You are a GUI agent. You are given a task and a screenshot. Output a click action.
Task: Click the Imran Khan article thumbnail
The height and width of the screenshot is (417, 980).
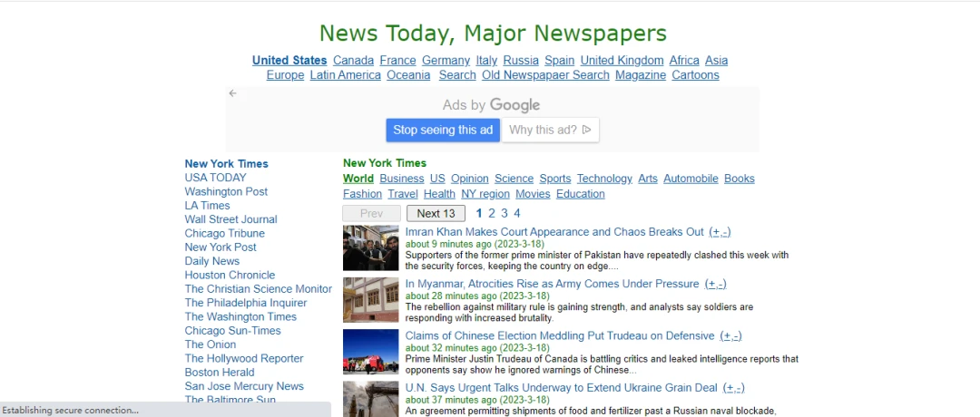click(370, 247)
